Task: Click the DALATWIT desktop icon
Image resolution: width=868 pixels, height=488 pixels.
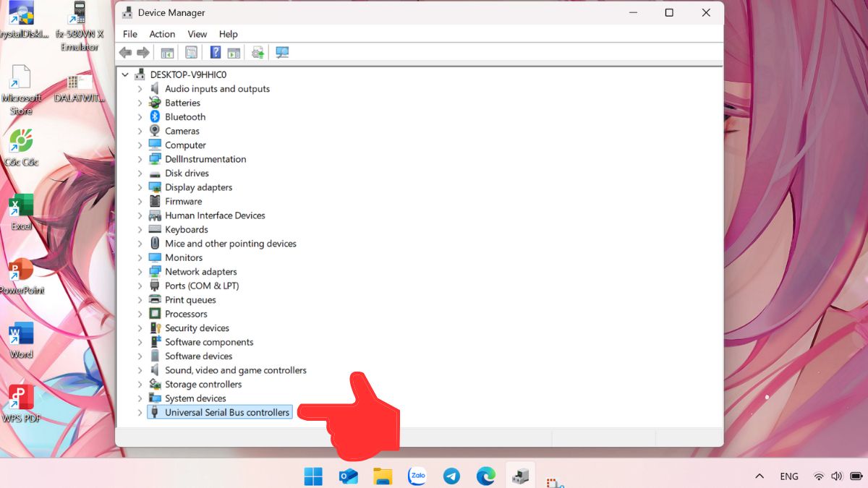Action: [x=80, y=88]
